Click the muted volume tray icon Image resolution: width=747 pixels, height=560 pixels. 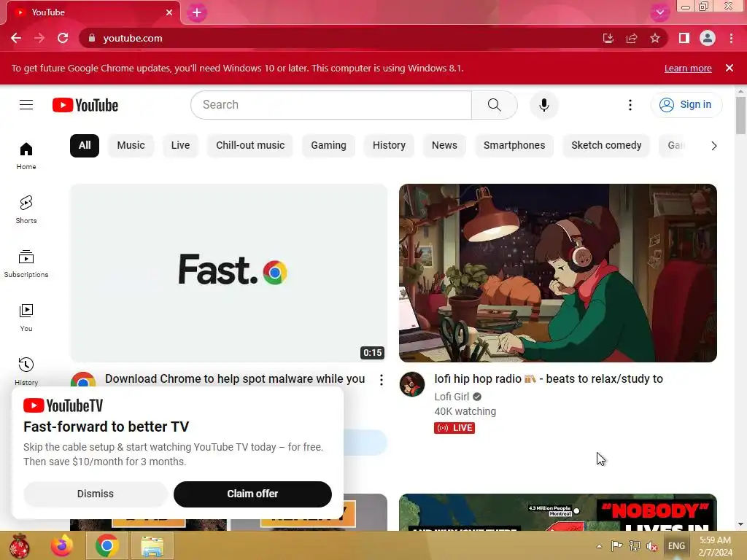coord(651,546)
